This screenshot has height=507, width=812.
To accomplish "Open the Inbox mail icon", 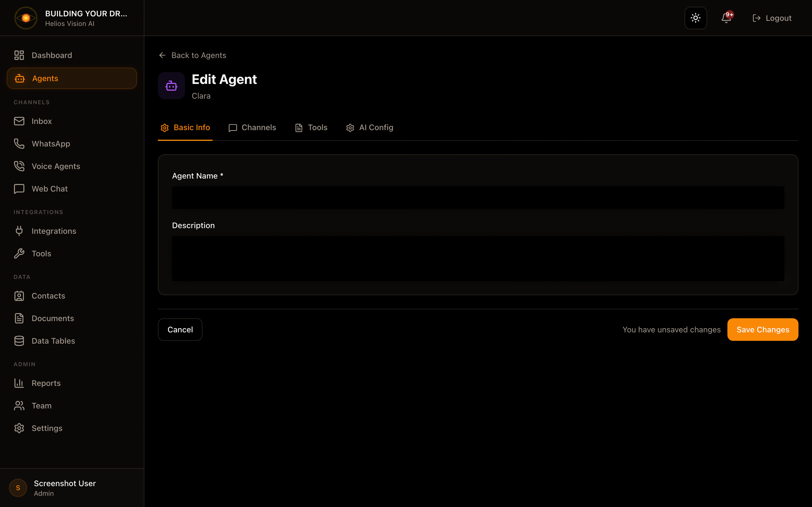I will (x=19, y=121).
